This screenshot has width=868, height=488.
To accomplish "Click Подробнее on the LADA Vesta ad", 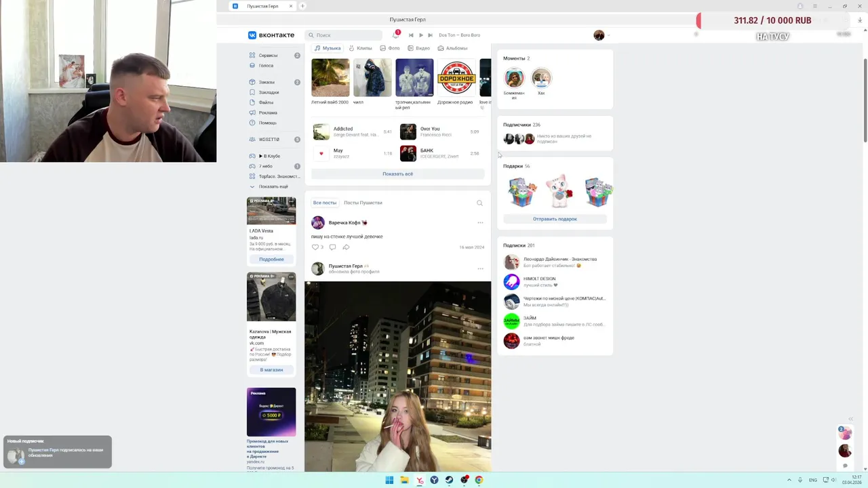I will [x=271, y=260].
